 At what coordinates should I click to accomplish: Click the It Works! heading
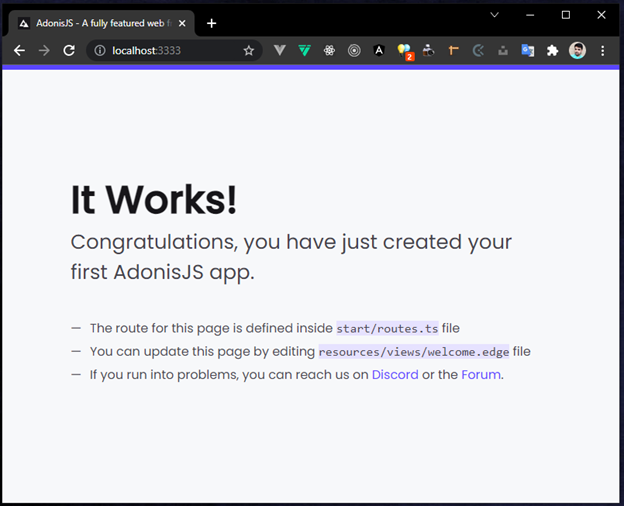(154, 199)
